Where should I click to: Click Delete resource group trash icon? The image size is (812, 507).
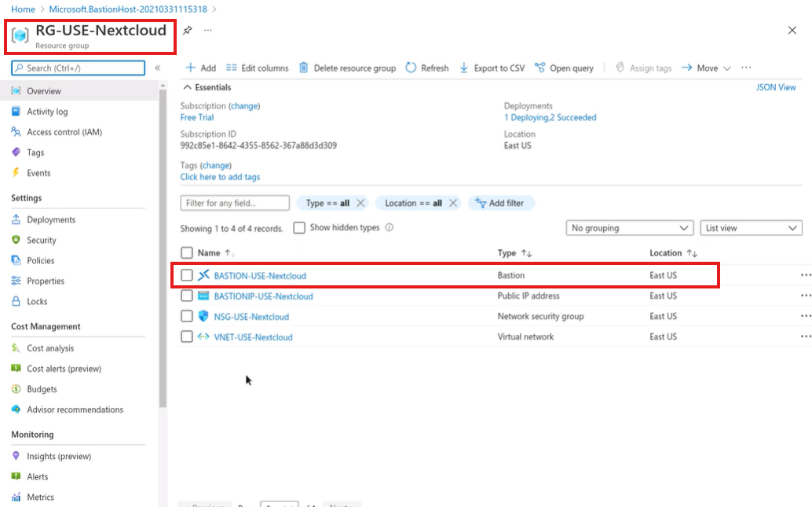304,68
